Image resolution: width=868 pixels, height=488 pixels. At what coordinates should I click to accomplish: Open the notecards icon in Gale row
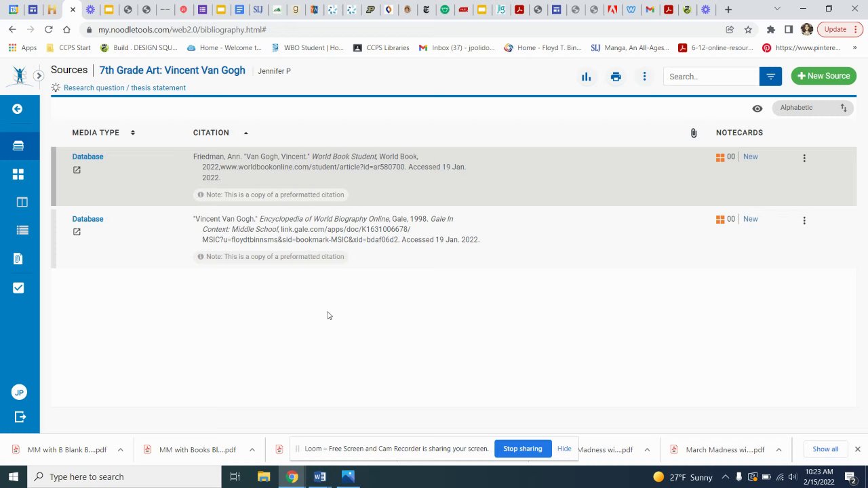[720, 220]
